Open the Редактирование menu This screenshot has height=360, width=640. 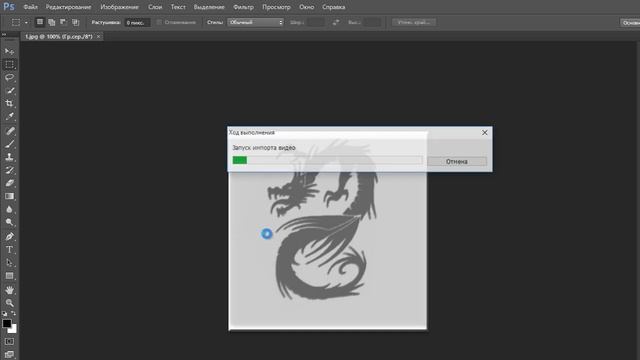pos(68,7)
